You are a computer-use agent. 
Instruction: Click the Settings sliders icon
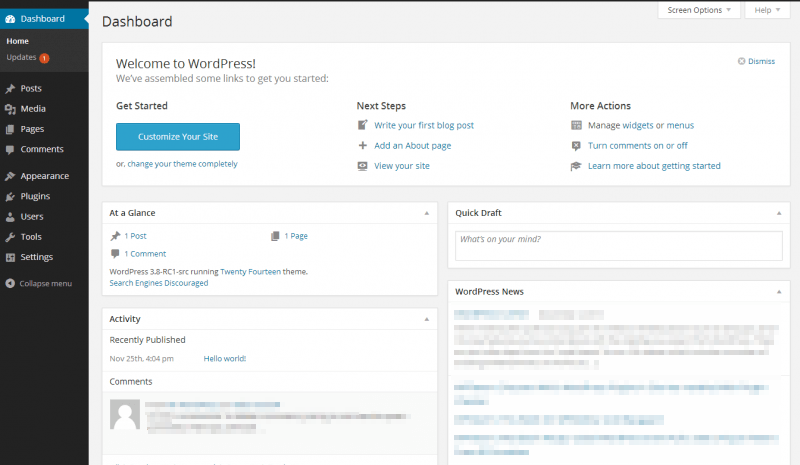coord(10,257)
